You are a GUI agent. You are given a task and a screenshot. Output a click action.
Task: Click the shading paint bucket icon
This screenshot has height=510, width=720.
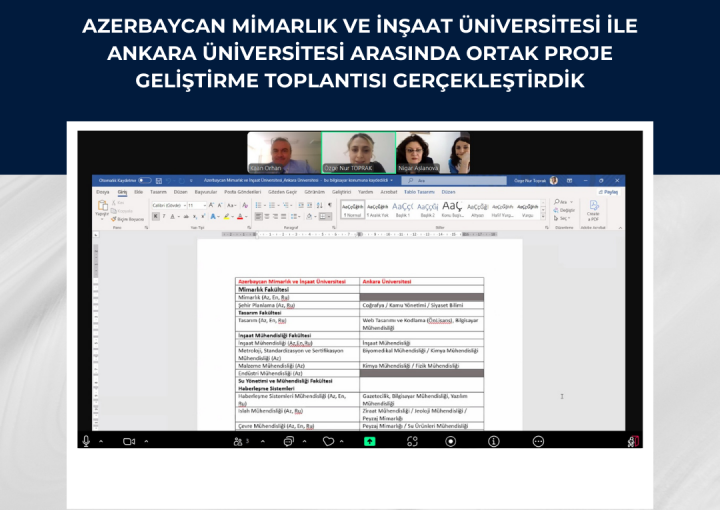coord(309,216)
